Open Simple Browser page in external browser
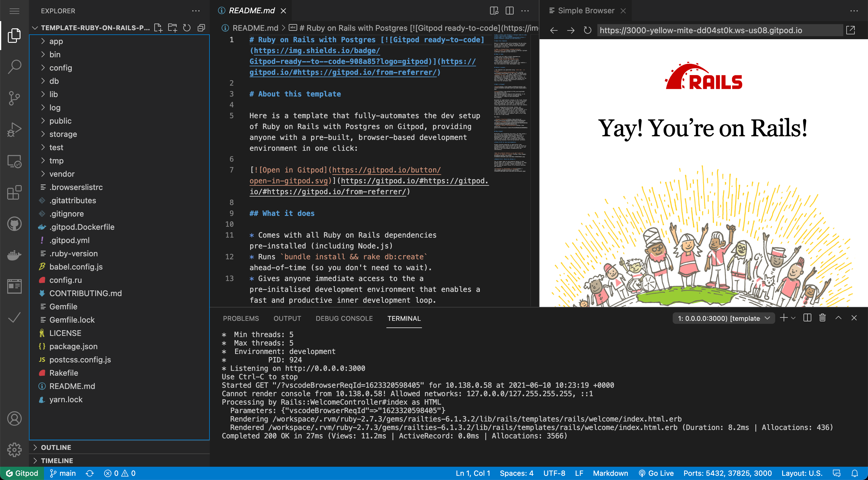The image size is (868, 480). coord(851,30)
